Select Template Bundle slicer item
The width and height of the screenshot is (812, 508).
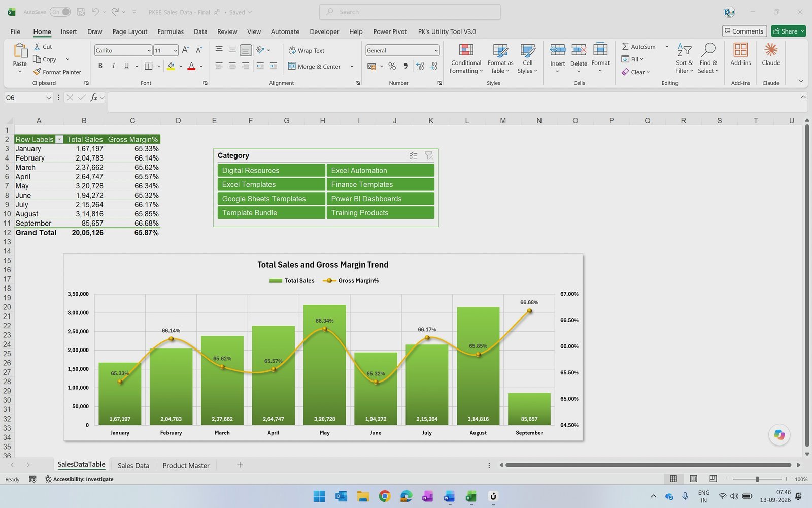[x=271, y=213]
